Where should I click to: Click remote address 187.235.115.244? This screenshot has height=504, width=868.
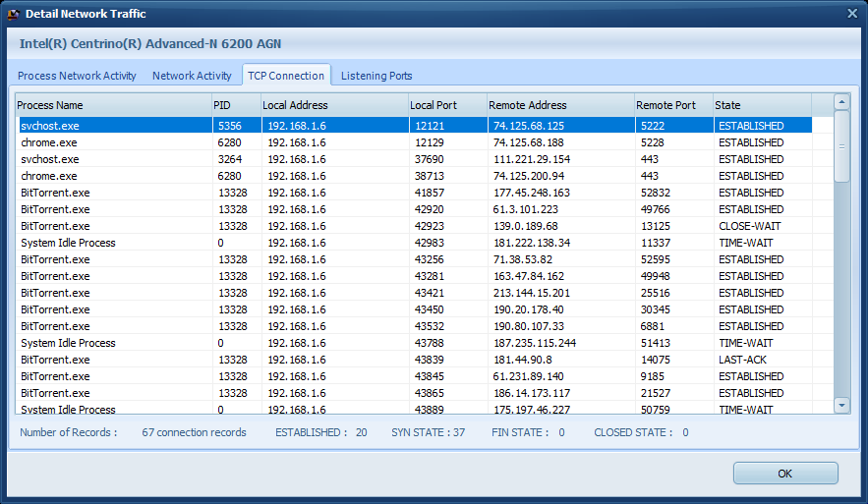(x=535, y=343)
